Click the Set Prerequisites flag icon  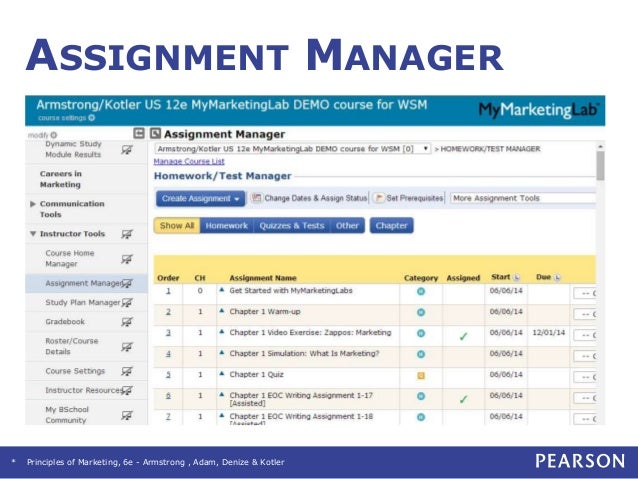pos(379,198)
